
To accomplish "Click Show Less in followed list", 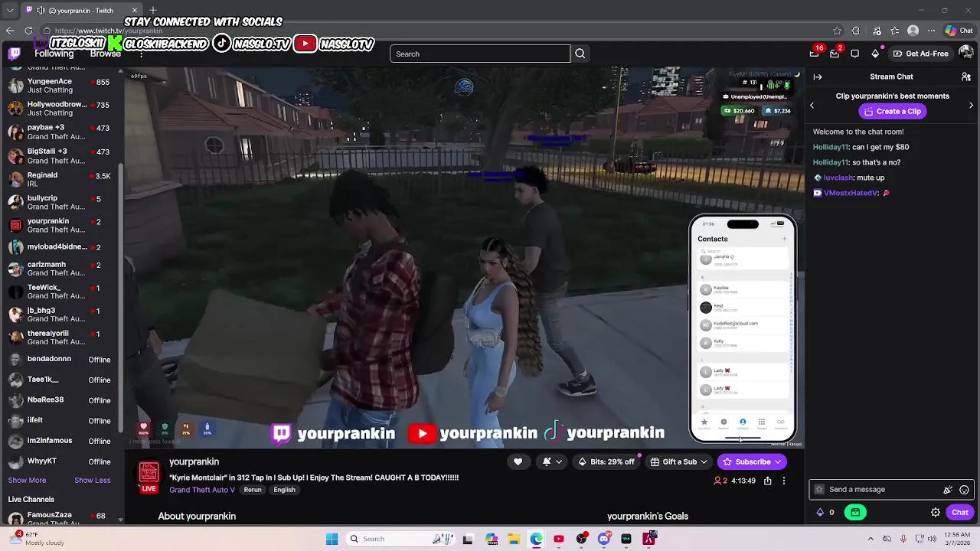I will click(x=93, y=480).
